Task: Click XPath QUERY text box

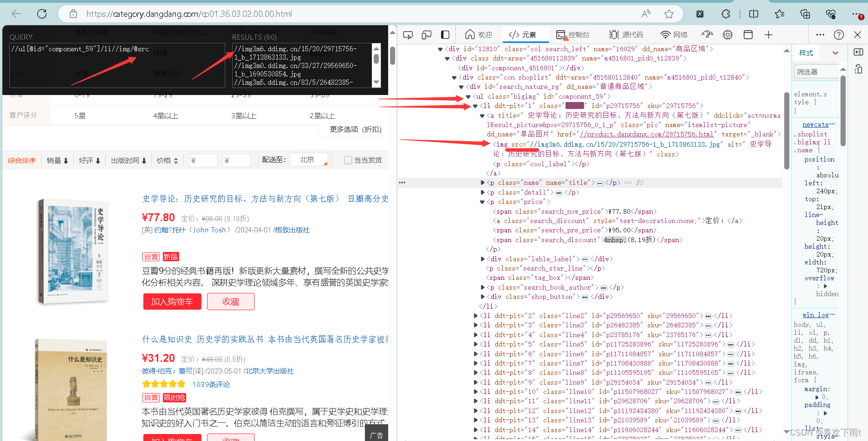Action: click(x=117, y=65)
